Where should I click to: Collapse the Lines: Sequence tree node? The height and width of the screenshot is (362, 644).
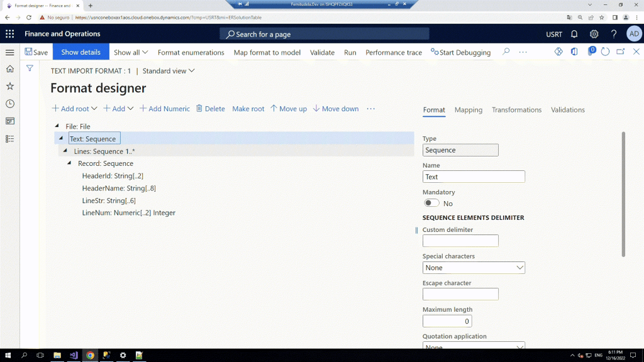[x=65, y=151]
